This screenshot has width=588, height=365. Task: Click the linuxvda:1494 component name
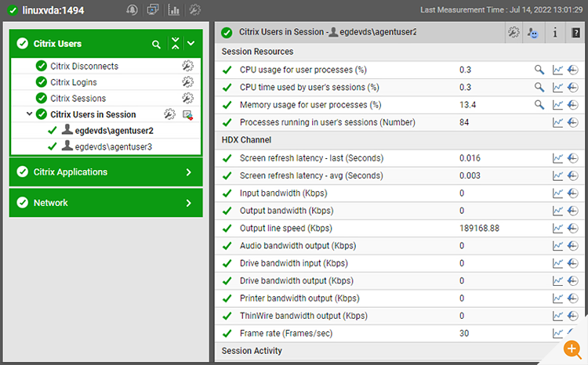pos(53,10)
